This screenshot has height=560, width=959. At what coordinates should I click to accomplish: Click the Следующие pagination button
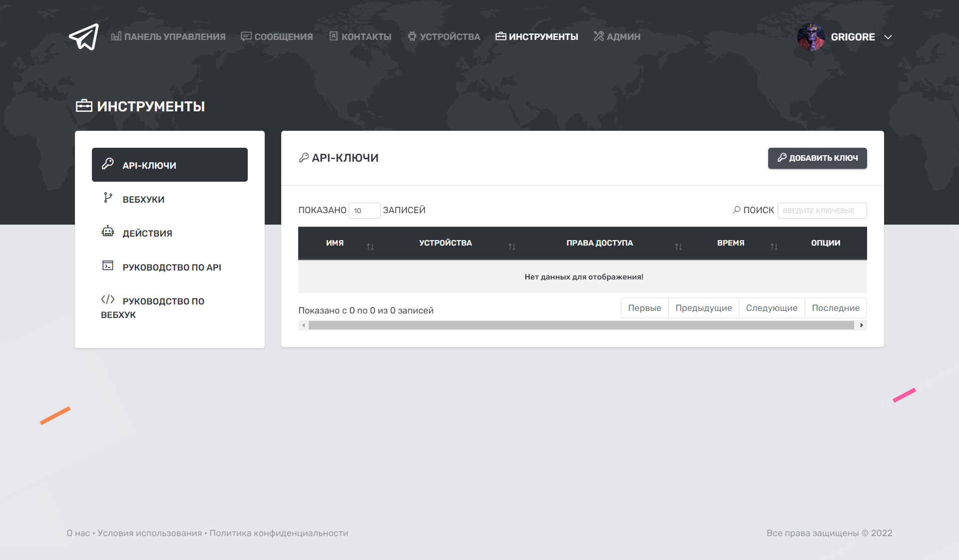771,308
